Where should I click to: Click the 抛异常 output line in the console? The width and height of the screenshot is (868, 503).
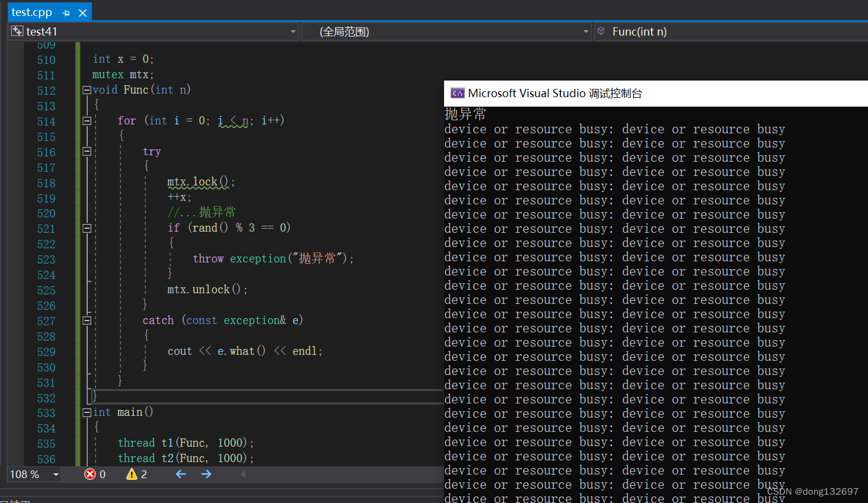tap(465, 114)
